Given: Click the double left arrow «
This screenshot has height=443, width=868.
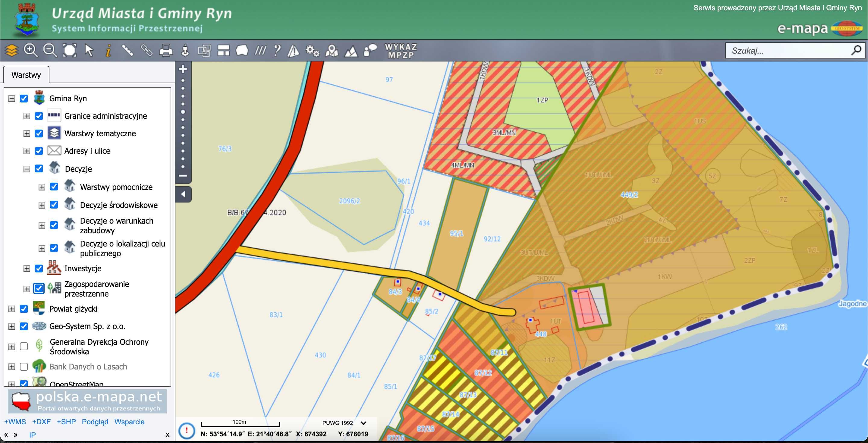Looking at the screenshot, I should [6, 435].
